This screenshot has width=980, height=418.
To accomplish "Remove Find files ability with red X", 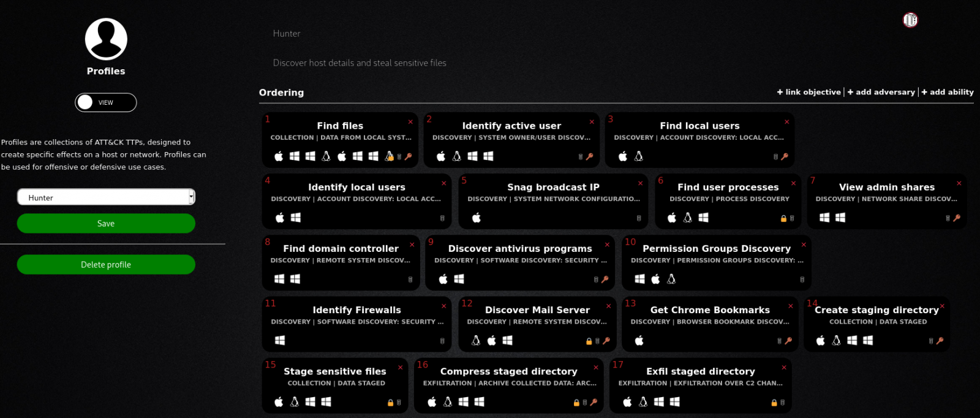I will coord(410,122).
